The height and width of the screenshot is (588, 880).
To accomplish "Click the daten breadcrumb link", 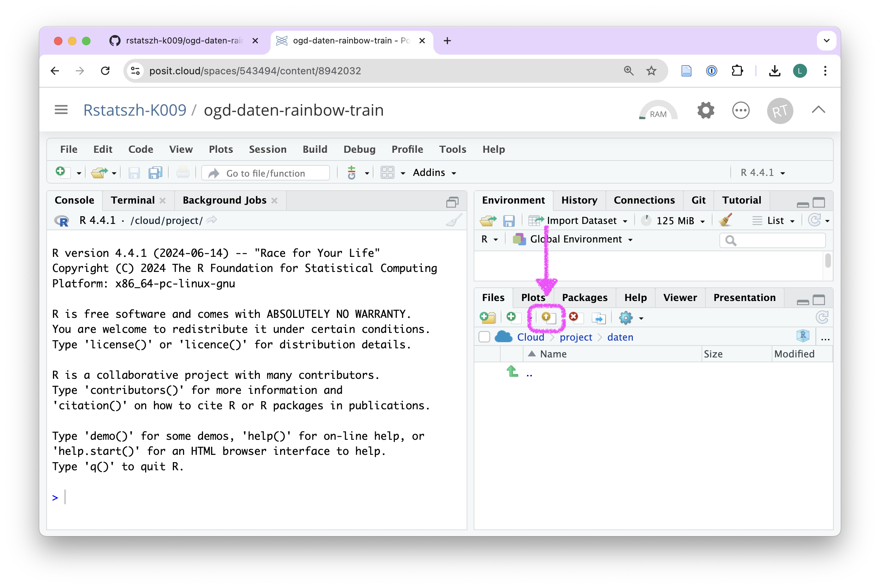I will pos(620,337).
